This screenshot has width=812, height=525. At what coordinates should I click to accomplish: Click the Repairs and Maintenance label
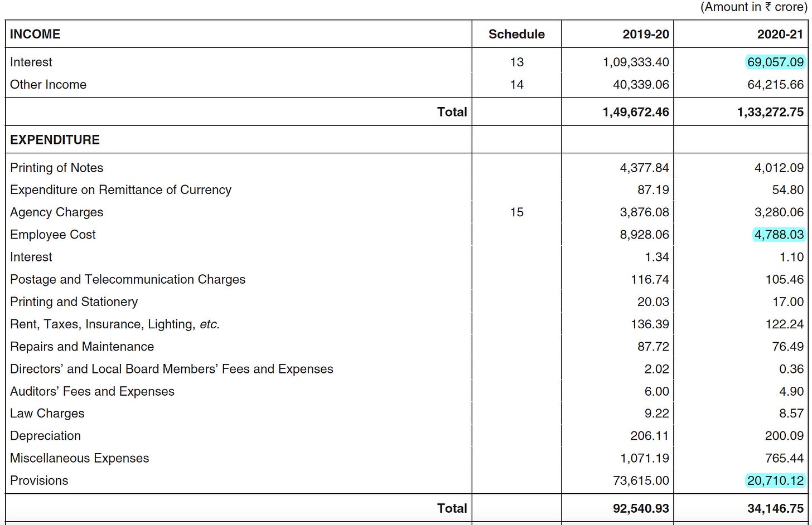point(82,347)
